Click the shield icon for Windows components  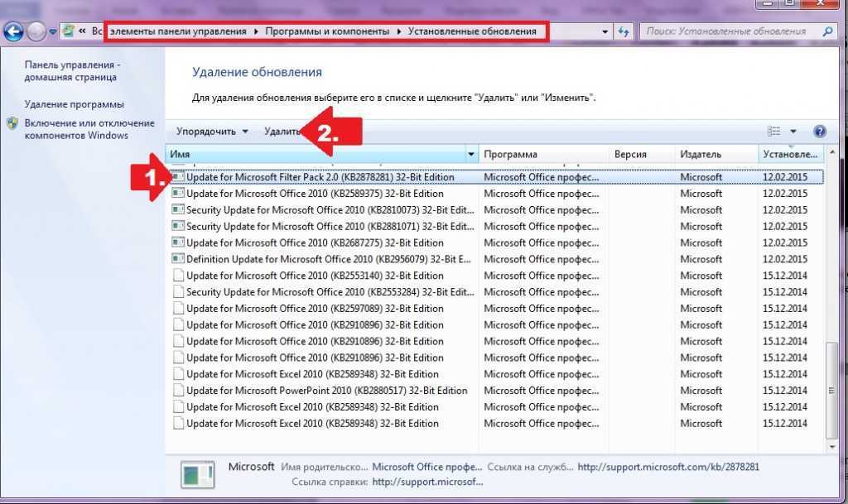click(x=12, y=123)
